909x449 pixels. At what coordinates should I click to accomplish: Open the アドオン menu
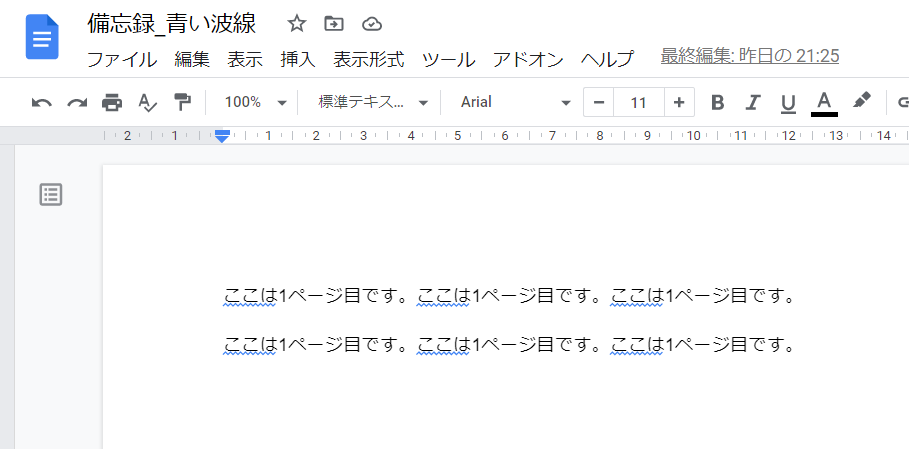click(x=528, y=60)
